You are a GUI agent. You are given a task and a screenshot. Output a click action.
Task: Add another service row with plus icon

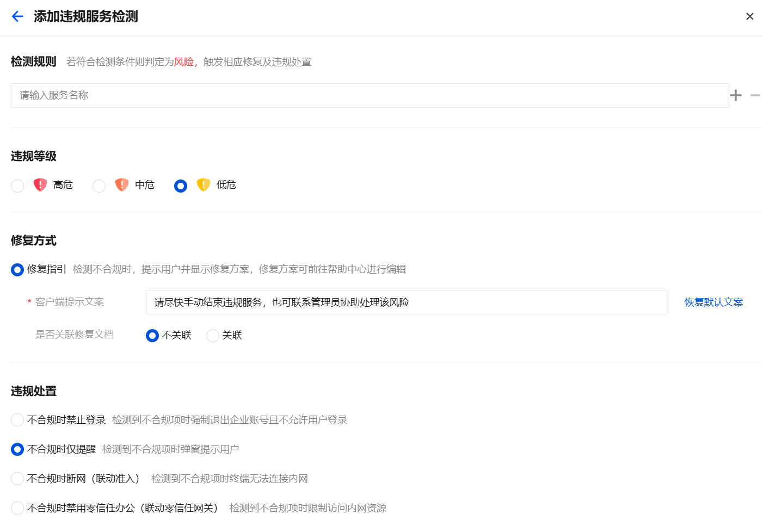pyautogui.click(x=736, y=95)
